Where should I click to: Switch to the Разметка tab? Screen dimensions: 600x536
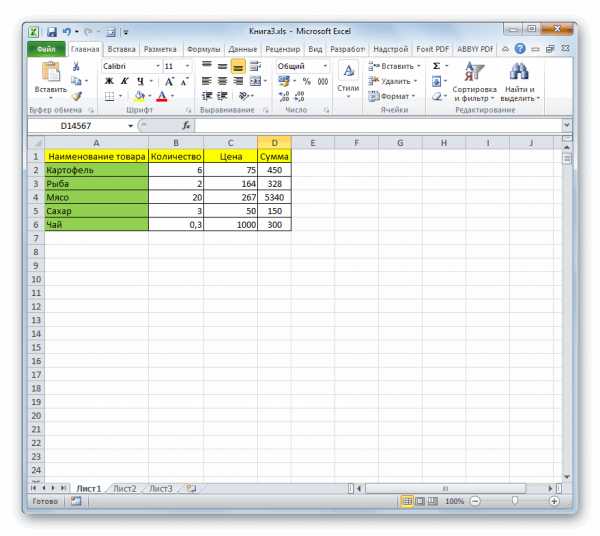160,49
